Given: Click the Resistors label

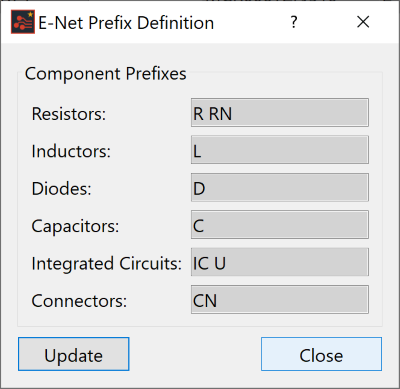Looking at the screenshot, I should pyautogui.click(x=69, y=114).
